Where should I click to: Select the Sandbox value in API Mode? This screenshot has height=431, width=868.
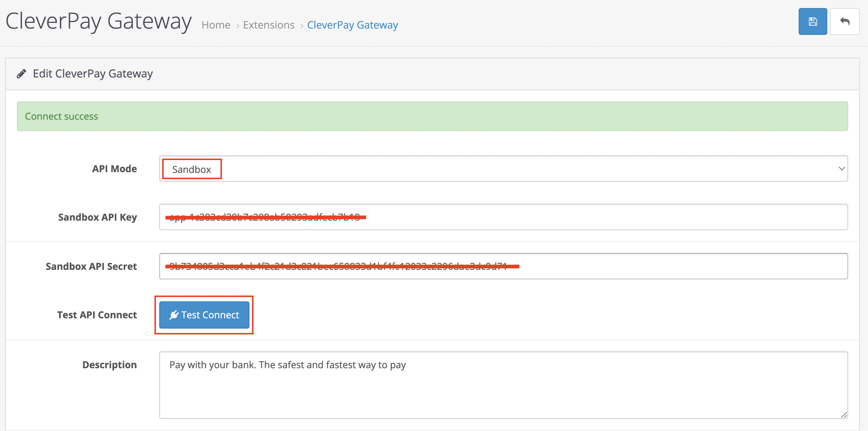click(x=192, y=169)
